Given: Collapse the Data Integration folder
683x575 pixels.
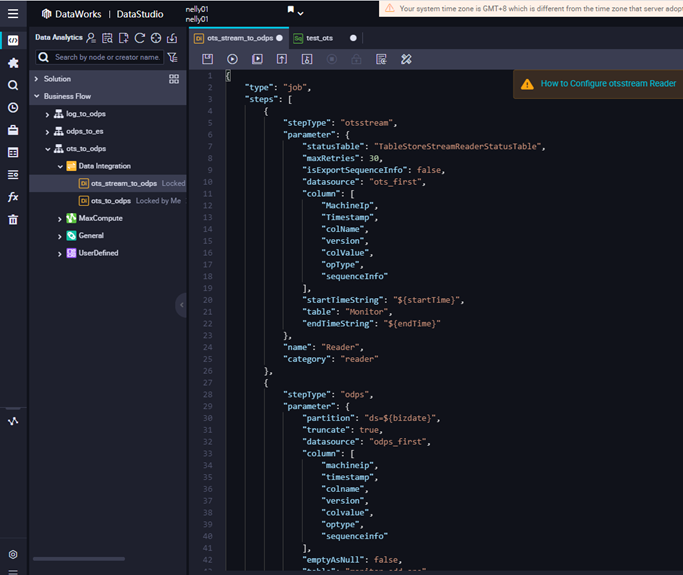Looking at the screenshot, I should pos(60,166).
